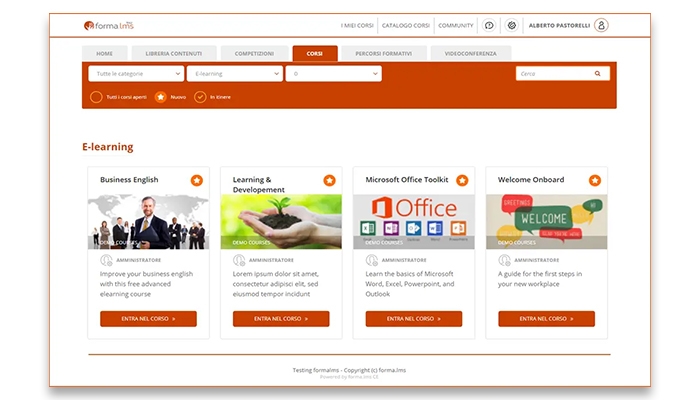Click the 'Welcome Onboard' course title
Screen dimensions: 700x400
[531, 179]
